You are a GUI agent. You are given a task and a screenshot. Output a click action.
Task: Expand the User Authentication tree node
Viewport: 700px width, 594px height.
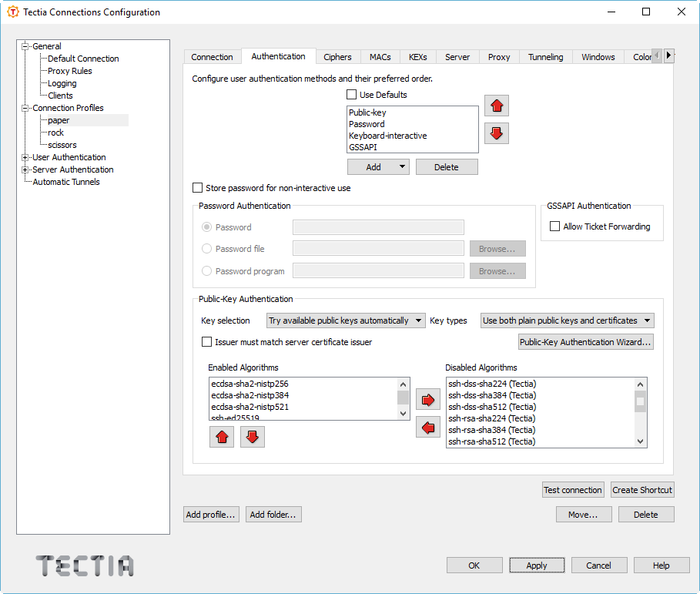click(x=24, y=157)
